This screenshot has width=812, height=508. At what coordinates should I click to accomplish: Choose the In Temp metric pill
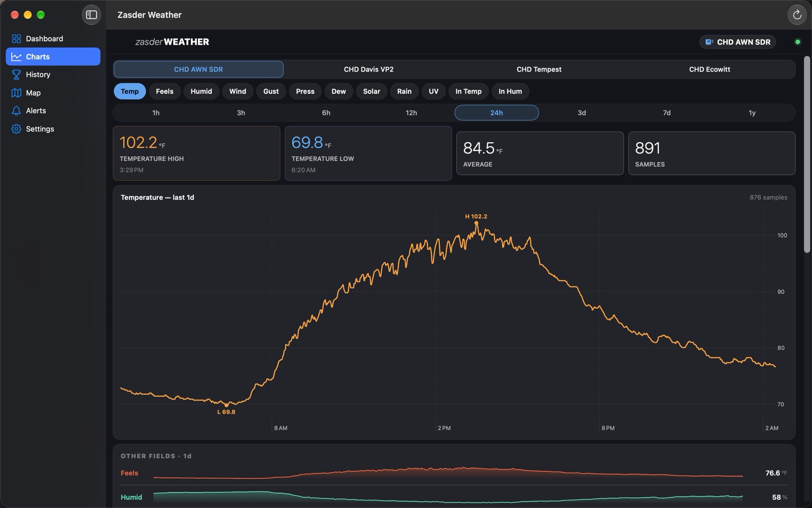(x=468, y=91)
